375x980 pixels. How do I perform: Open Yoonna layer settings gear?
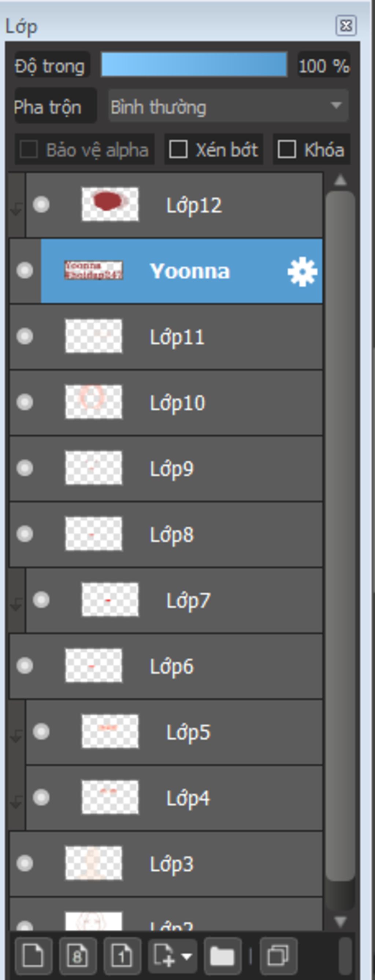(x=302, y=271)
